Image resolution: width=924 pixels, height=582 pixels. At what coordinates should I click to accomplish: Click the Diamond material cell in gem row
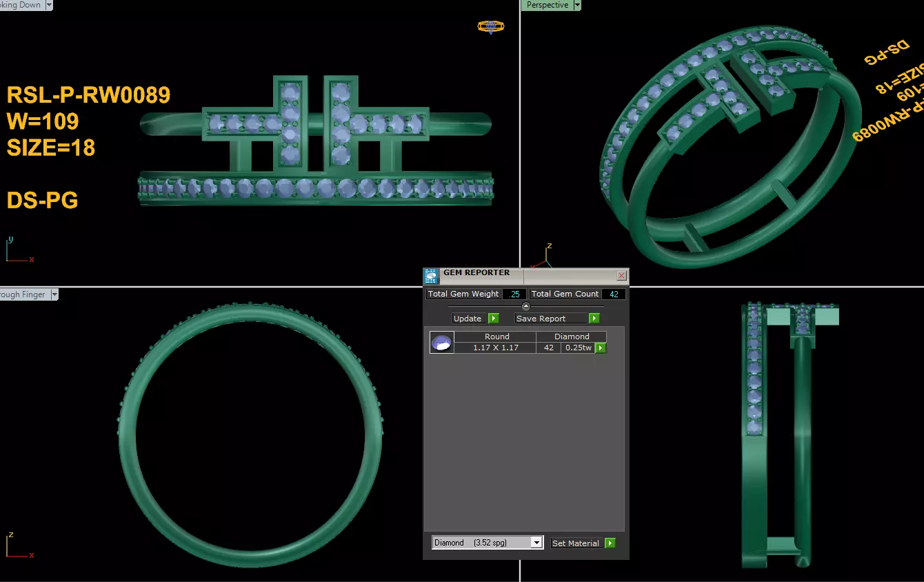(572, 337)
